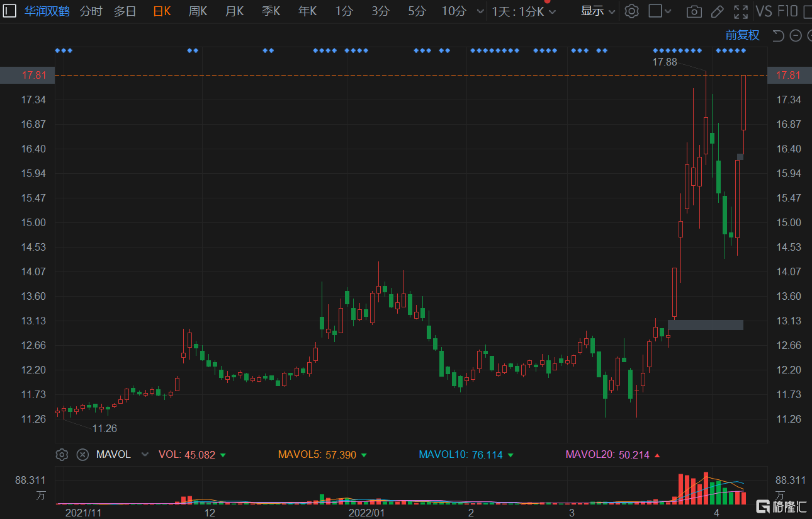This screenshot has height=519, width=812.
Task: Open the VS compare function
Action: [x=764, y=11]
